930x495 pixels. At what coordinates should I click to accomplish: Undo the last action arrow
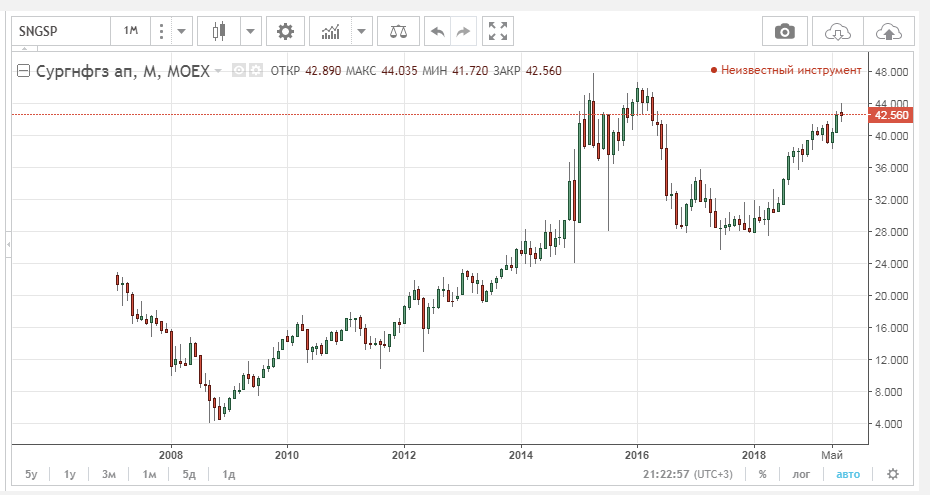pyautogui.click(x=438, y=31)
